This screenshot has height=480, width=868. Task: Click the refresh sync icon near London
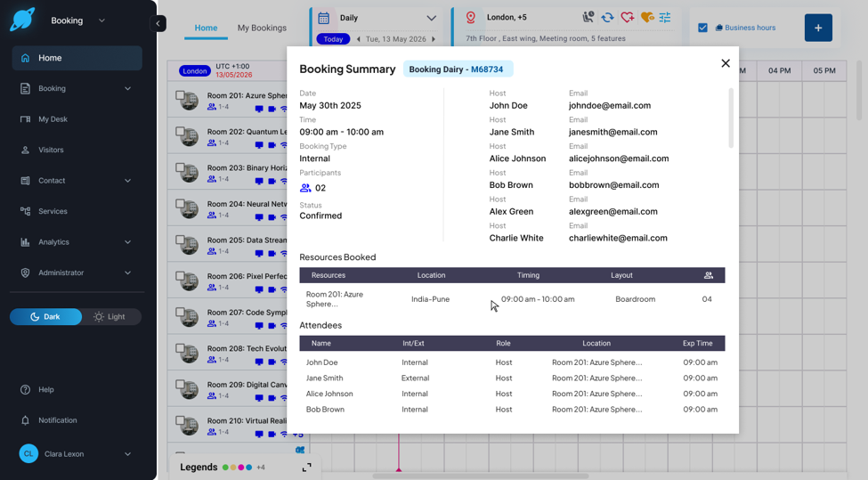(607, 18)
